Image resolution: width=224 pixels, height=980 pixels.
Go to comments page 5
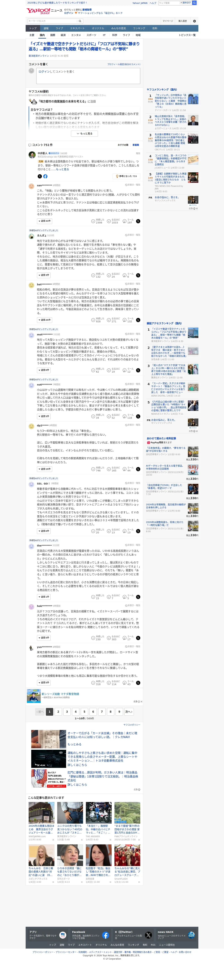(84, 712)
